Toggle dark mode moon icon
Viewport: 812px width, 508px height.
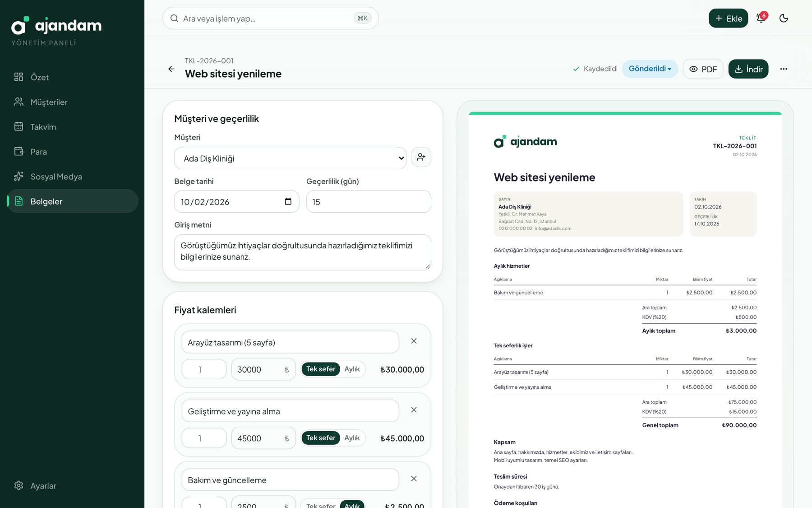(784, 18)
